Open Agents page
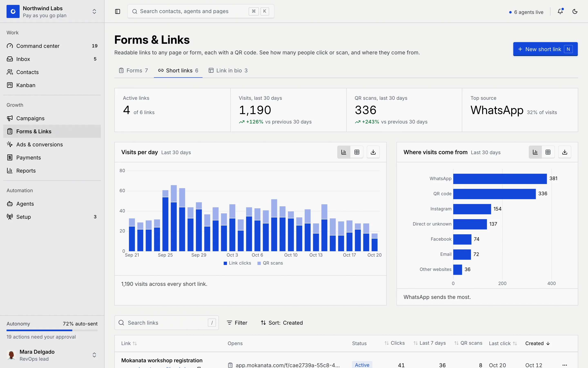This screenshot has height=368, width=588. tap(52, 204)
